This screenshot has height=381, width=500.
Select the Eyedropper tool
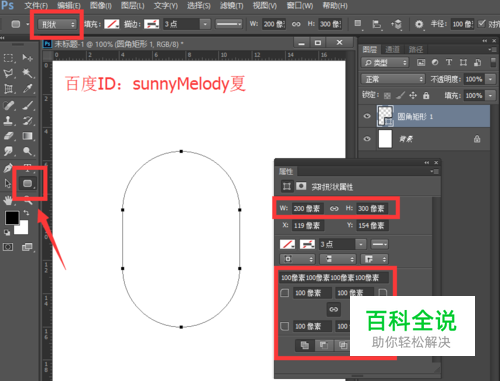(x=27, y=89)
